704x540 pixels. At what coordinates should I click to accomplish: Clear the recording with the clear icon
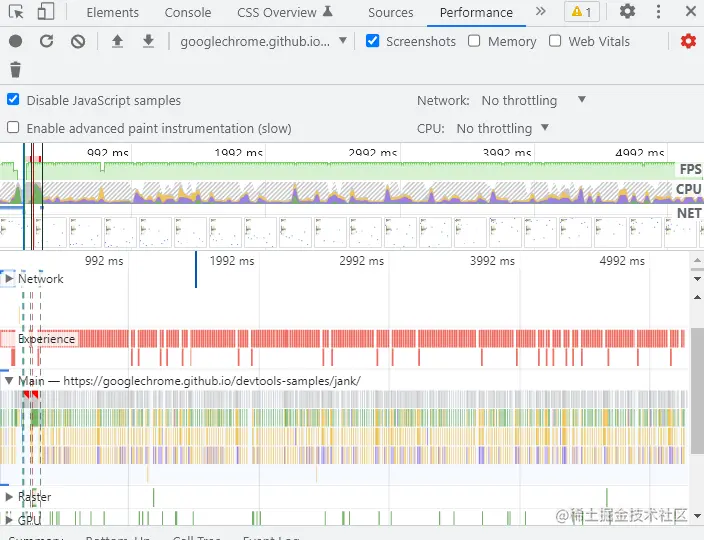tap(78, 42)
